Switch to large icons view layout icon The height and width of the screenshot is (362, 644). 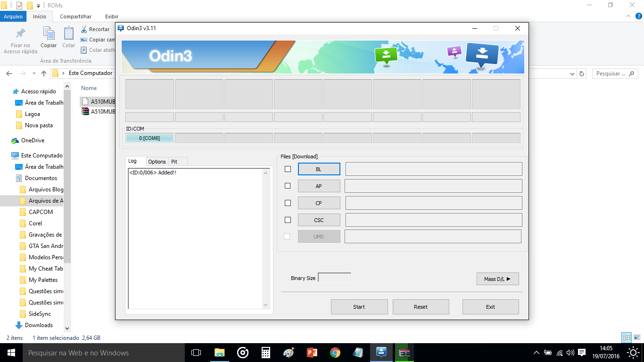[x=636, y=337]
